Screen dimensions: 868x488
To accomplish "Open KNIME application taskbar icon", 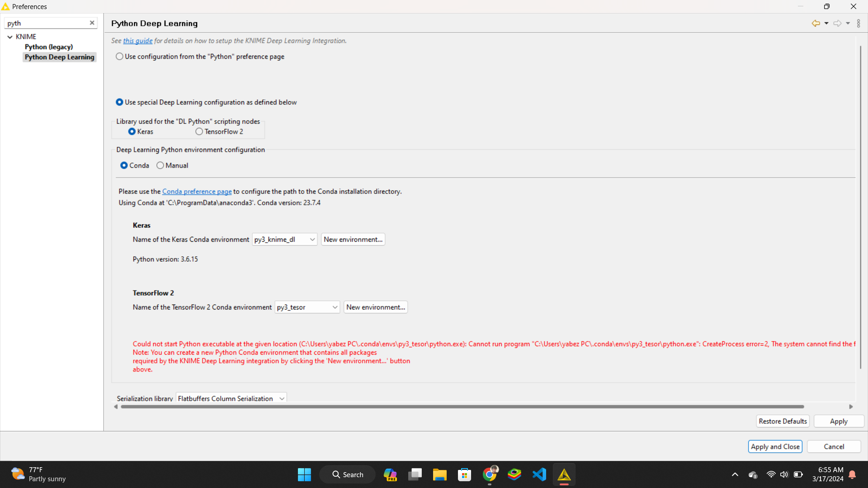I will [564, 474].
